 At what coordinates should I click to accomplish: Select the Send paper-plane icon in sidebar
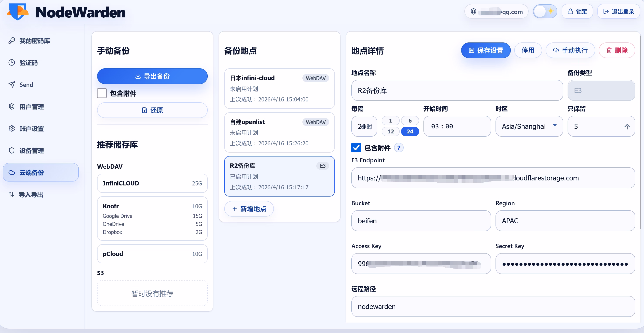[12, 84]
